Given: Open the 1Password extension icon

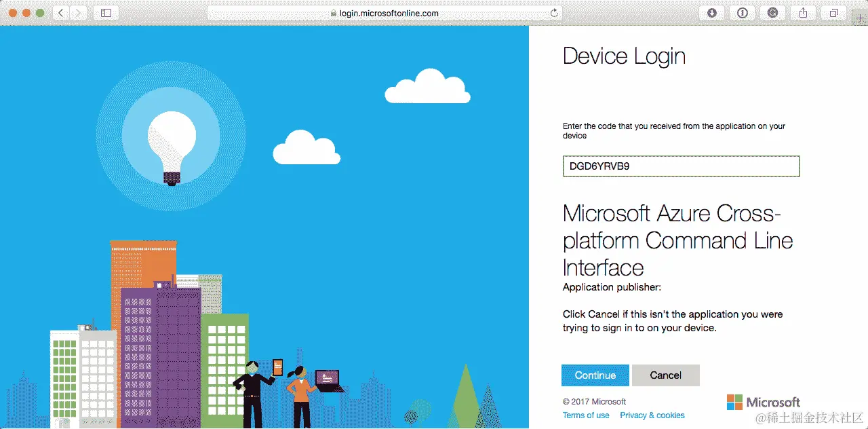Looking at the screenshot, I should 743,13.
